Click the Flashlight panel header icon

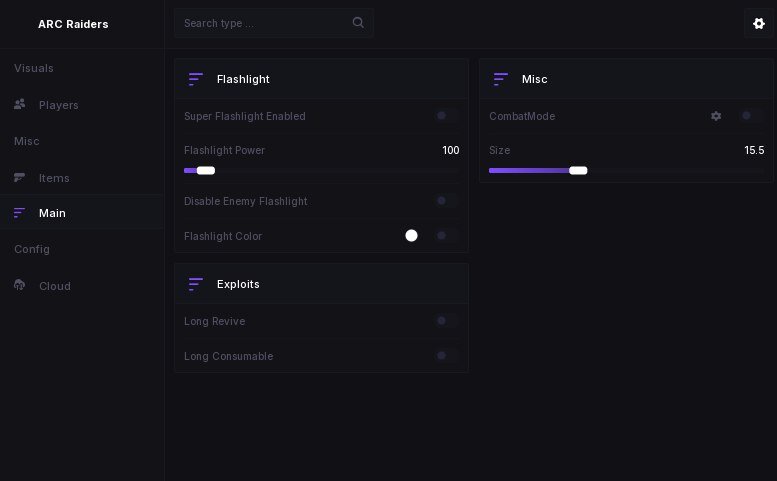click(196, 79)
